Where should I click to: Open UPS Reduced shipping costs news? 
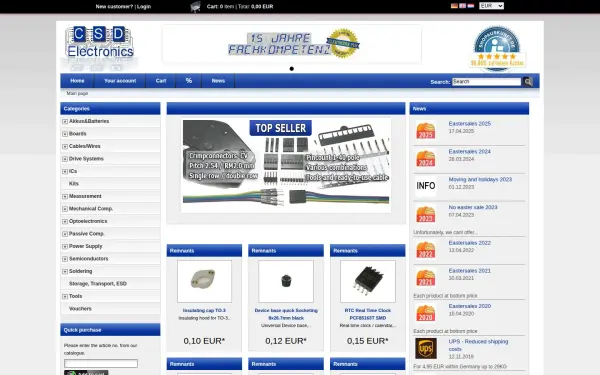(478, 345)
